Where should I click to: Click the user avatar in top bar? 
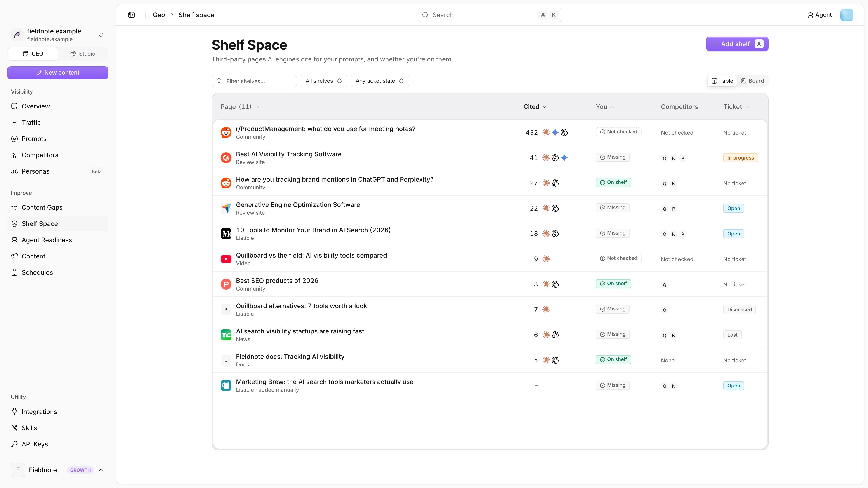point(847,15)
